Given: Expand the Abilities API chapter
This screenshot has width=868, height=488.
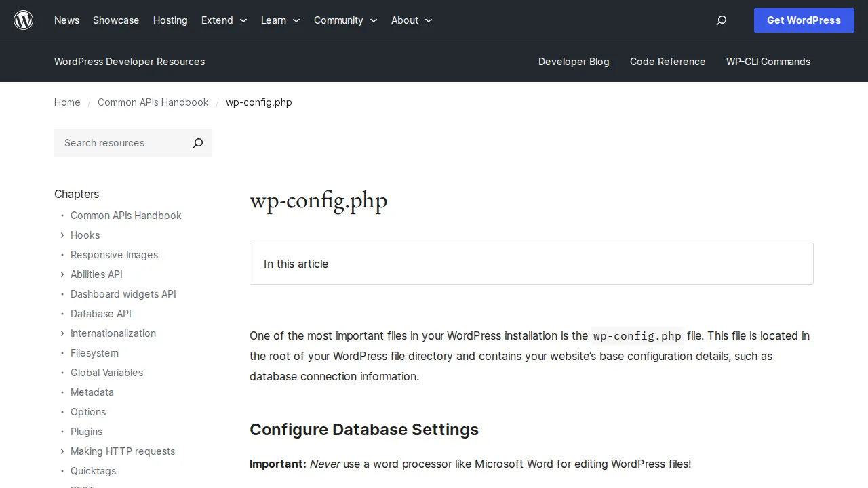Looking at the screenshot, I should [62, 274].
